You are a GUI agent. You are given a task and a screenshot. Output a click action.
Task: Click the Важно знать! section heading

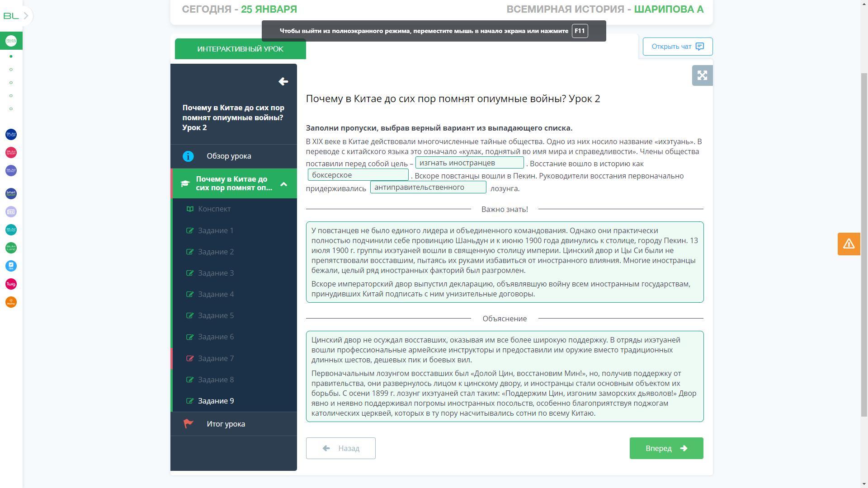(505, 209)
